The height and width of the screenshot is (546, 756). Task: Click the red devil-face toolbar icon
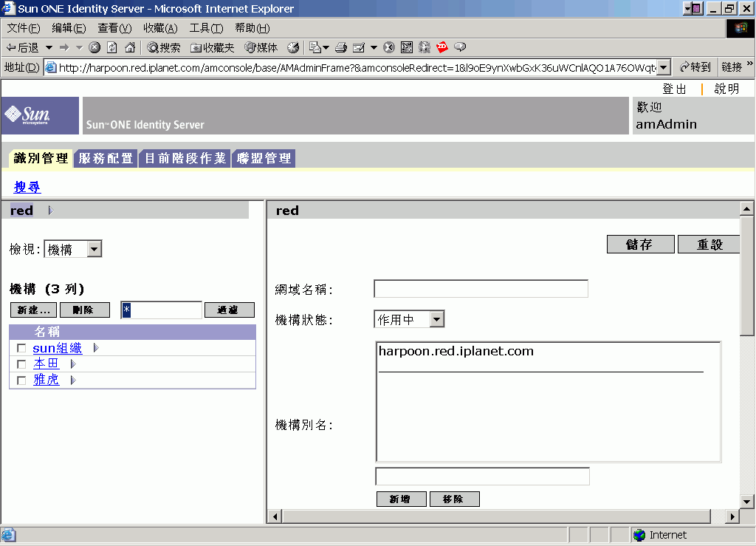tap(441, 47)
